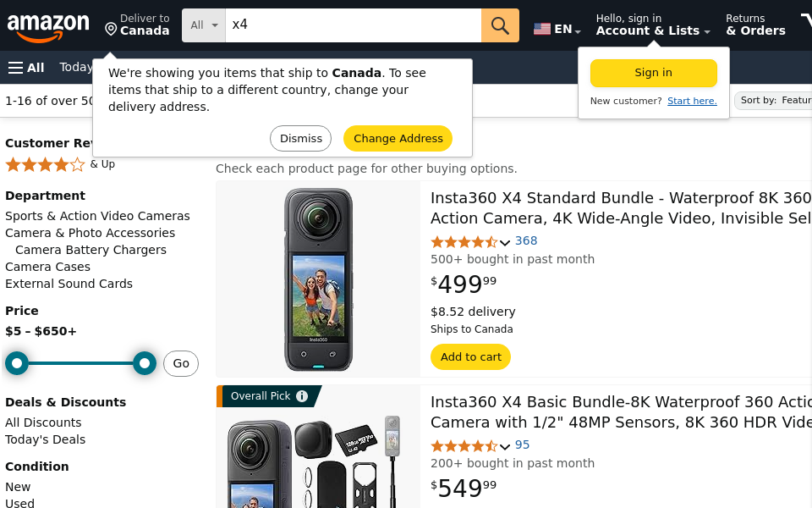Click the US flag beside EN
812x508 pixels.
(x=542, y=28)
